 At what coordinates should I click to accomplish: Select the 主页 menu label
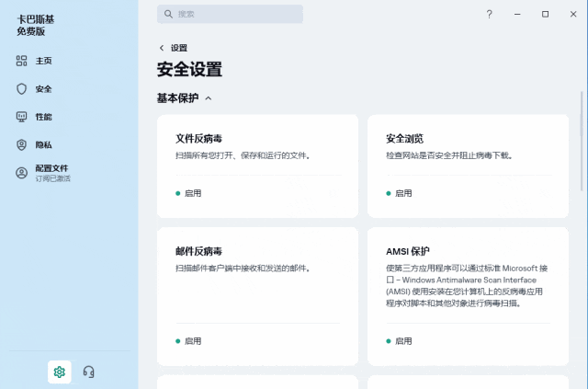[x=43, y=61]
